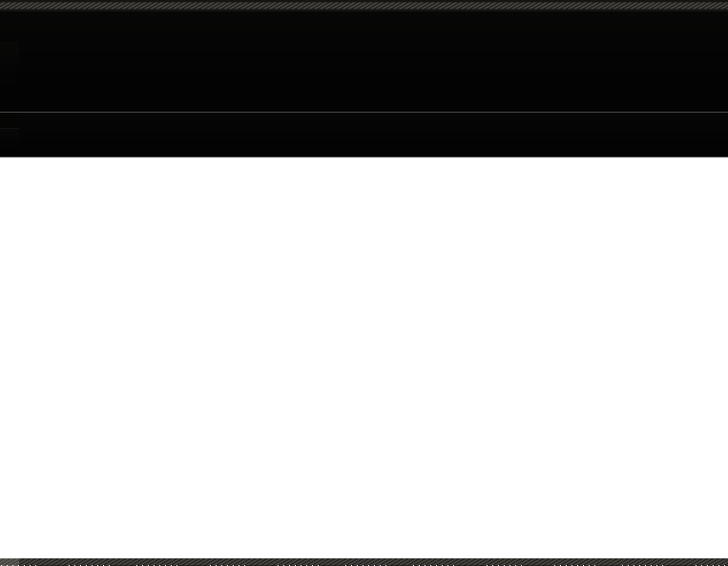Select the small dark tab below the divider
728x566 pixels.
click(10, 121)
